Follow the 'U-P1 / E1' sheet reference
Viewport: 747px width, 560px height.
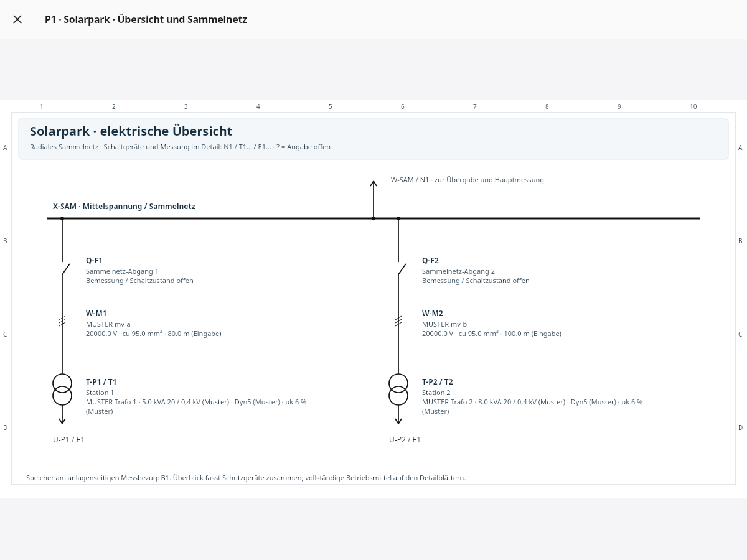point(68,440)
